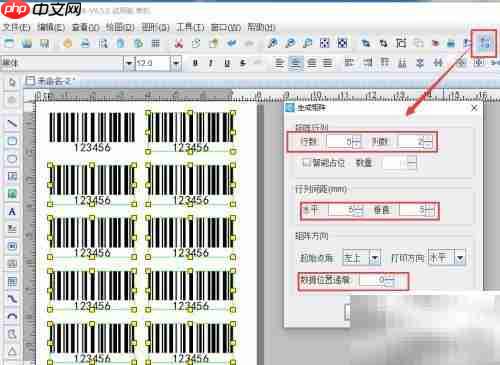Open the 文件(F) menu
Screen dimensions: 500x365
16,27
